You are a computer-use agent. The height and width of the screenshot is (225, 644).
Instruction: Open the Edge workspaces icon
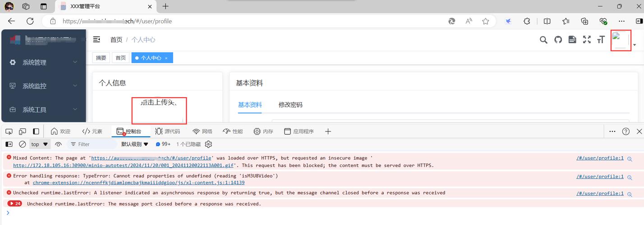26,6
